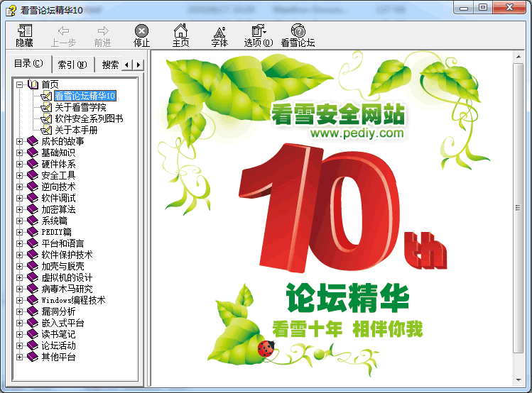Click the content pane scroll-up arrow
This screenshot has height=393, width=532.
click(518, 57)
